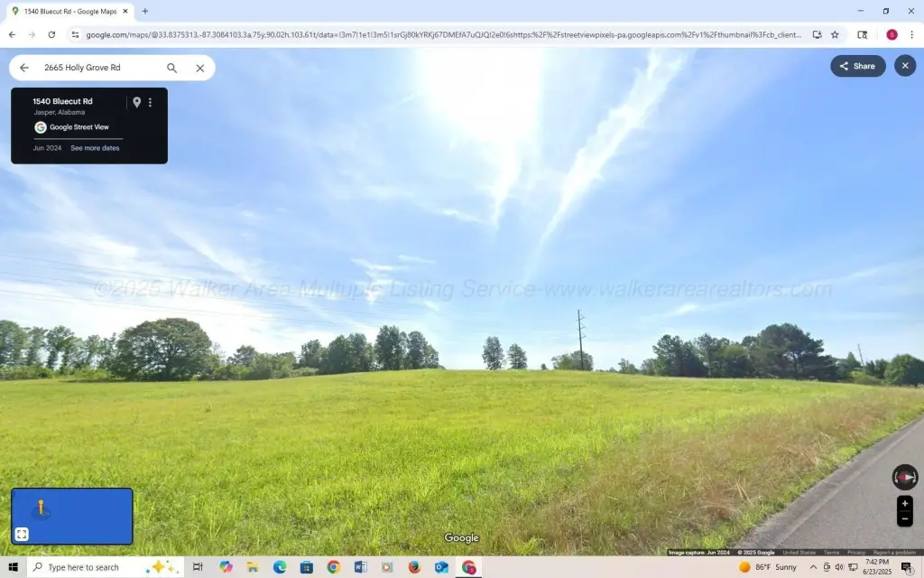The image size is (924, 578).
Task: Click the magnifying glass search icon
Action: (172, 68)
